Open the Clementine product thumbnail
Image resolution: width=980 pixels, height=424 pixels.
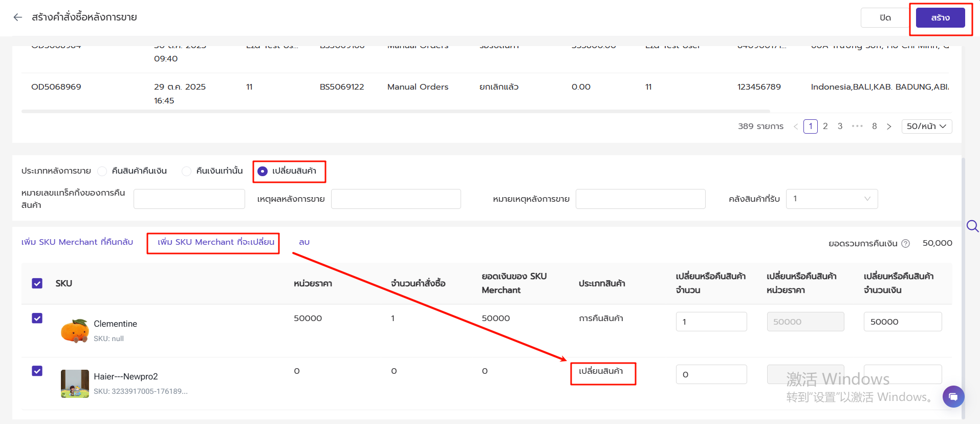coord(75,331)
